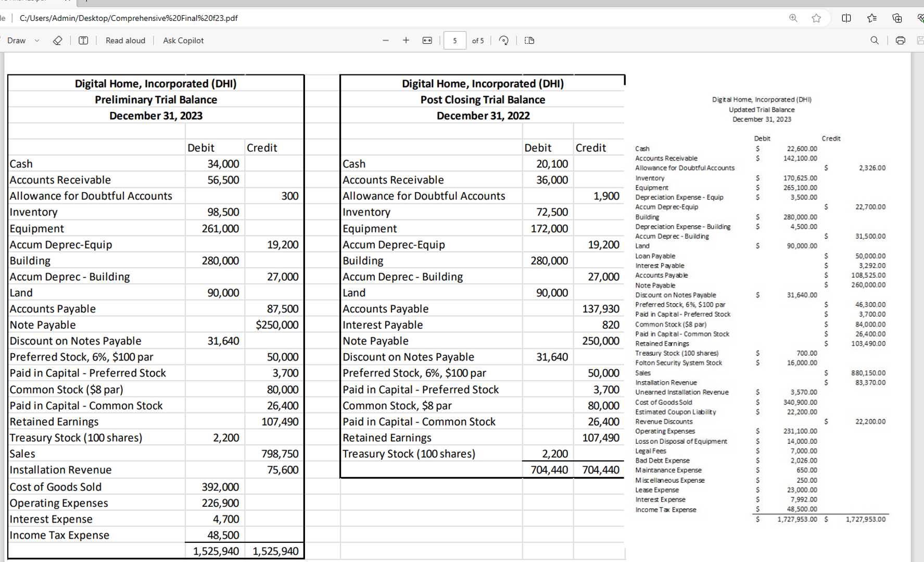Click the 'Updated Trial Balance' heading
Image resolution: width=924 pixels, height=562 pixels.
coord(762,109)
